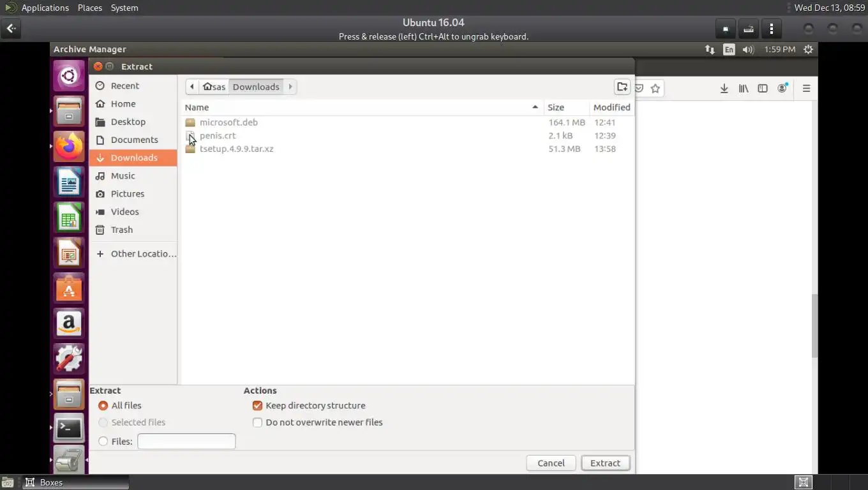Open Amazon launcher icon
Viewport: 868px width, 490px height.
(x=69, y=323)
